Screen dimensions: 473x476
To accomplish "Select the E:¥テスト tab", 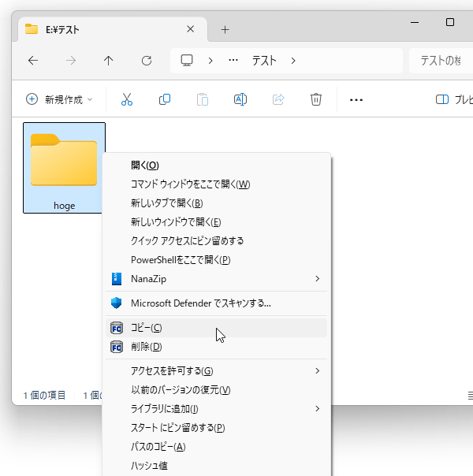I will [x=113, y=29].
